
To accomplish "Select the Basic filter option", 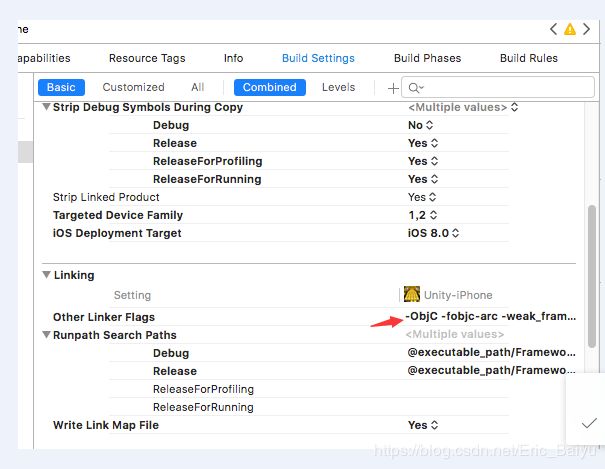I will [61, 87].
